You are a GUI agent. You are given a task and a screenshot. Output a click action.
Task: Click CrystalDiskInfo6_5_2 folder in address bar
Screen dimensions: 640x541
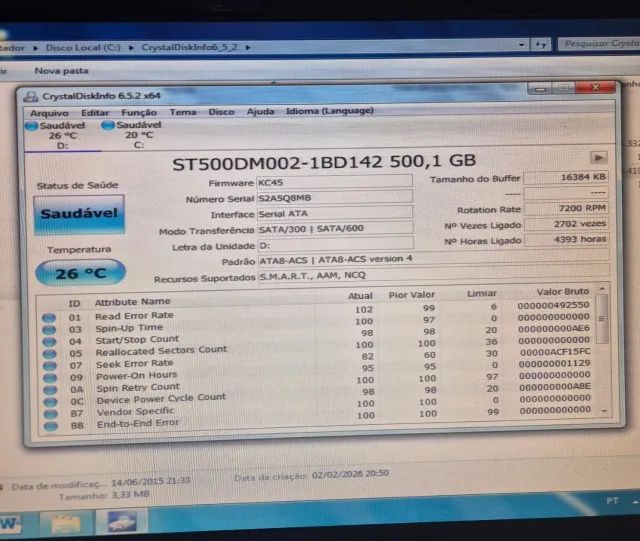[189, 47]
